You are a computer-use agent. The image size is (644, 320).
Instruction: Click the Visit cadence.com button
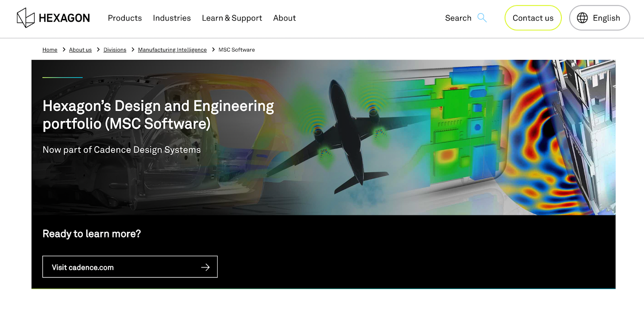[x=130, y=267]
